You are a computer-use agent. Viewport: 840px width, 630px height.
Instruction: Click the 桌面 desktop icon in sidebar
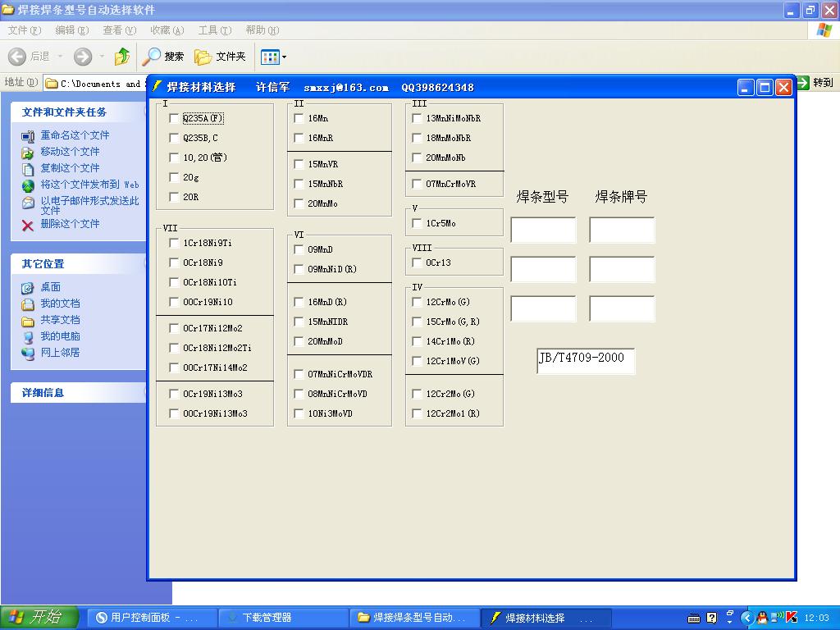click(28, 288)
